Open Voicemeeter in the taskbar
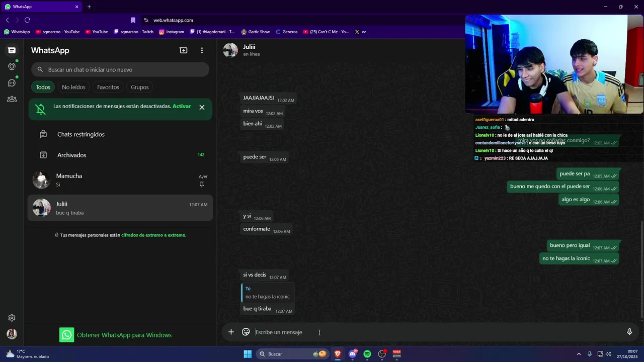 click(397, 354)
